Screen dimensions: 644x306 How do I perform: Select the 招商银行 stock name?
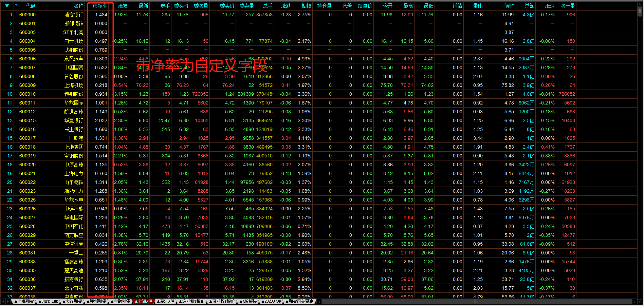(x=74, y=279)
